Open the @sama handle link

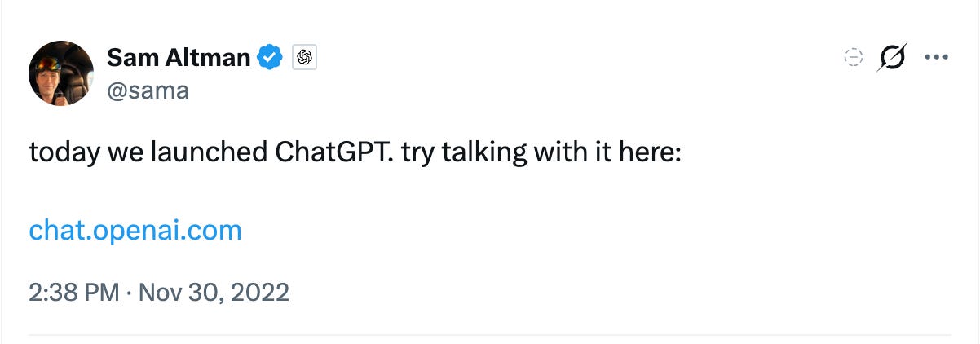click(x=148, y=90)
